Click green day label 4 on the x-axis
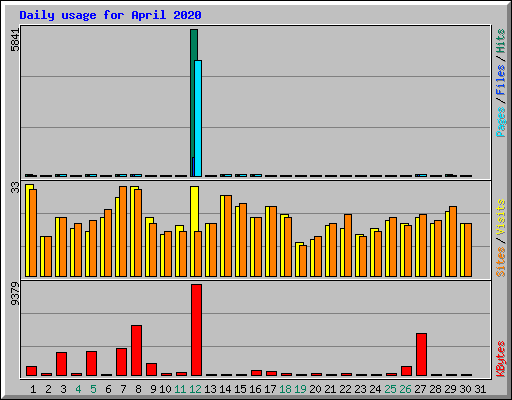This screenshot has height=400, width=512. (x=78, y=389)
